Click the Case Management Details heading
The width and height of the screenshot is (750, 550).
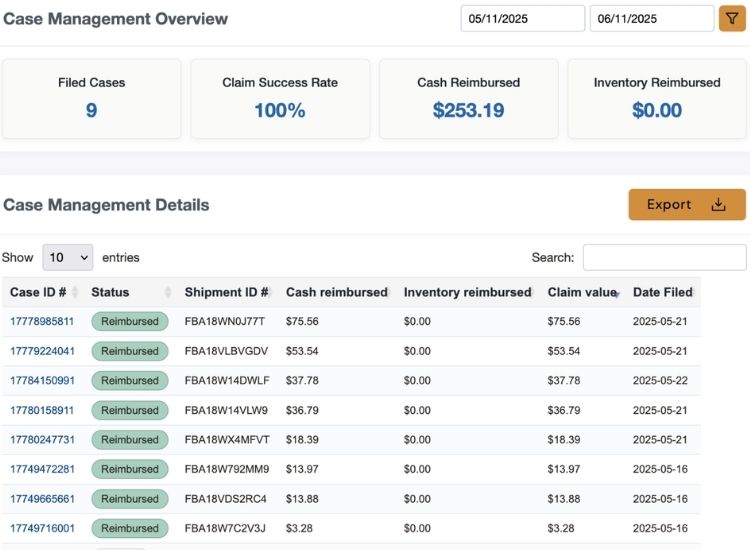[106, 205]
